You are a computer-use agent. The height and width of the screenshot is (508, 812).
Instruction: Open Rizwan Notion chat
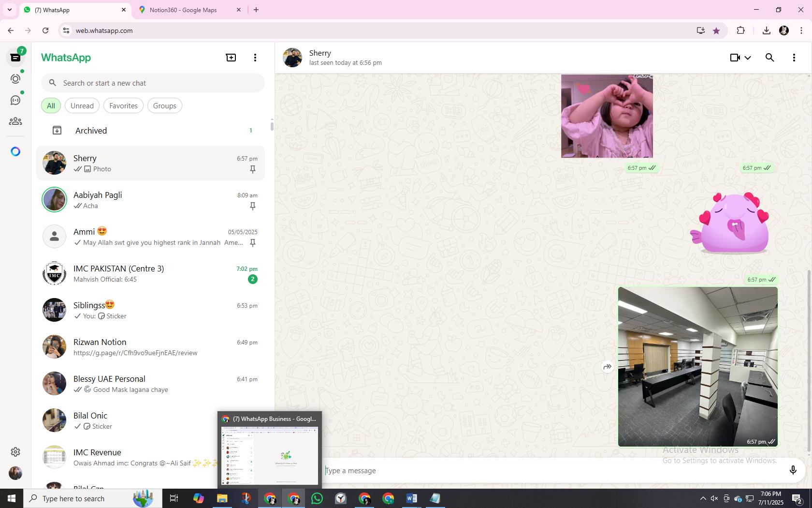151,347
